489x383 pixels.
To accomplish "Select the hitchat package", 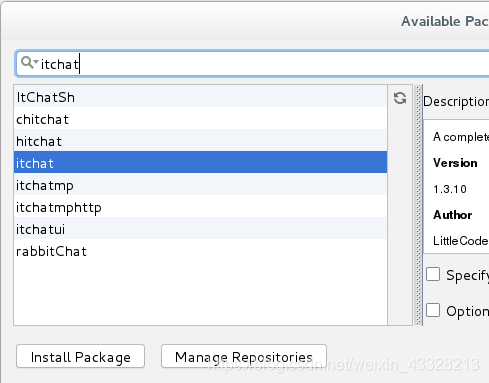I will coord(200,140).
